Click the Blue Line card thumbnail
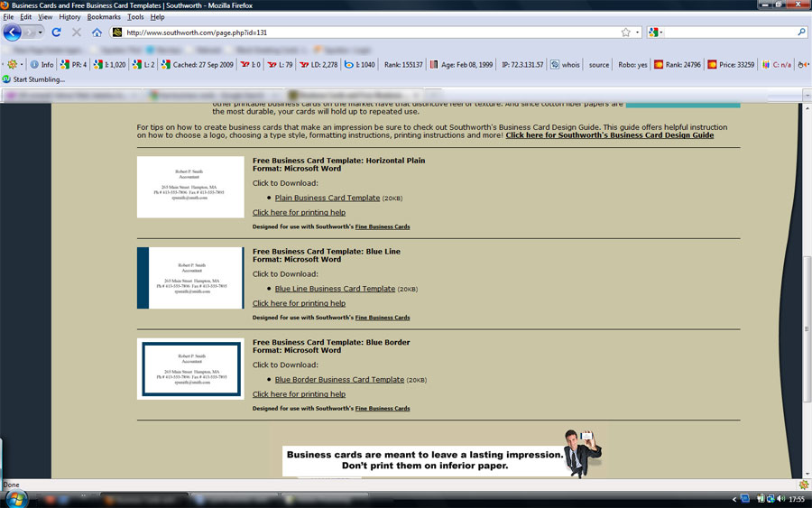This screenshot has width=812, height=508. coord(190,278)
